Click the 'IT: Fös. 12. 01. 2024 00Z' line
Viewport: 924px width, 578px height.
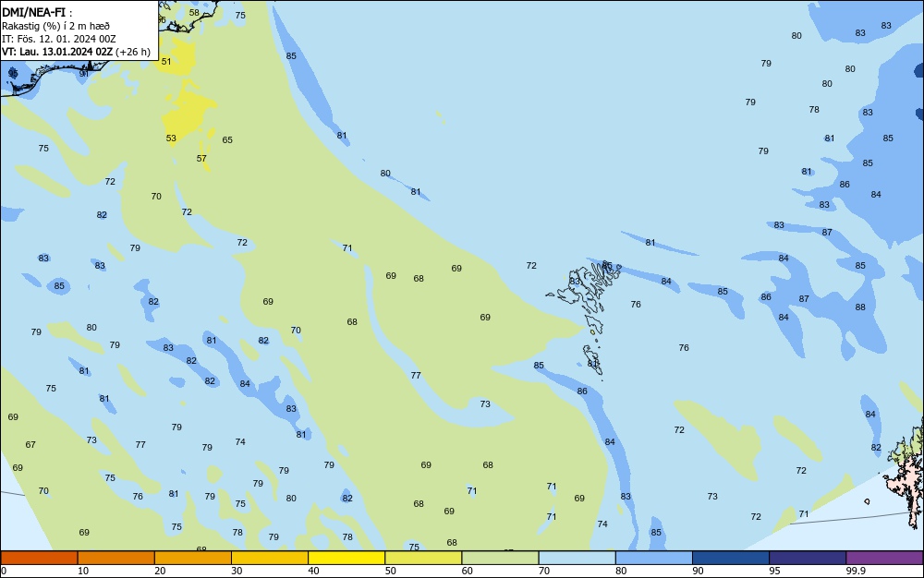pyautogui.click(x=58, y=39)
